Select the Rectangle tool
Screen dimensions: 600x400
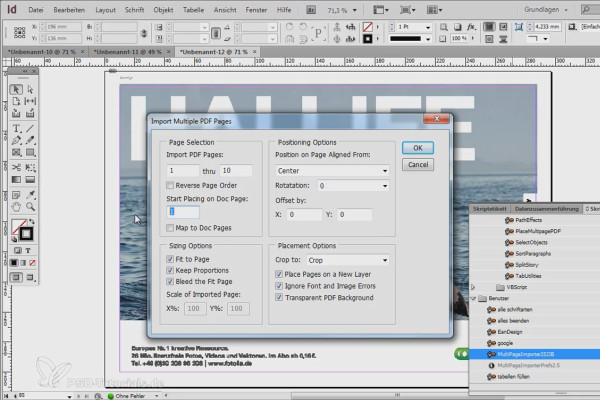click(x=30, y=152)
